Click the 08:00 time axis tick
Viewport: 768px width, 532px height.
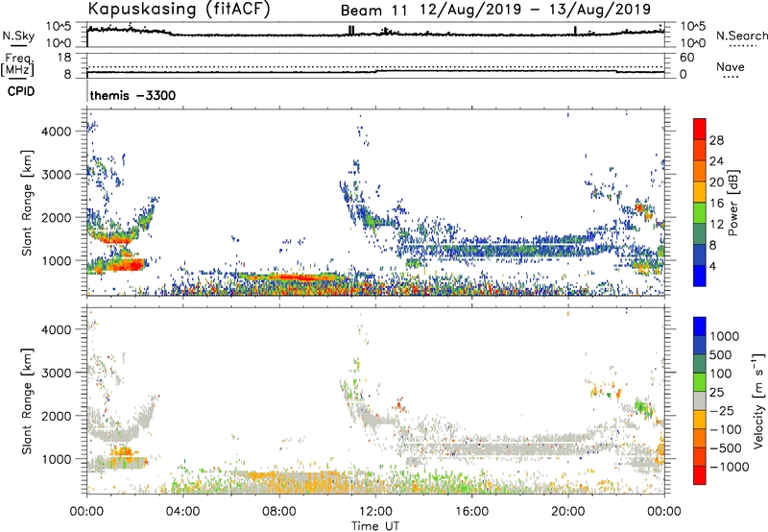[279, 512]
